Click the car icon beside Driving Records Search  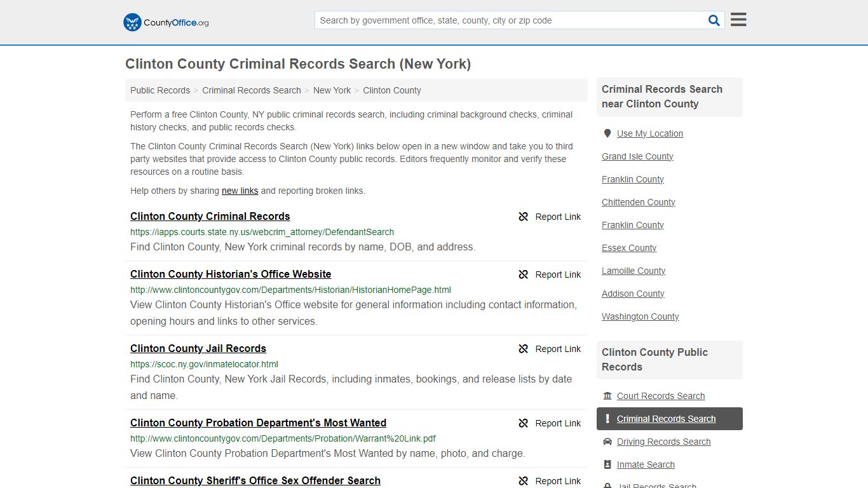click(607, 442)
